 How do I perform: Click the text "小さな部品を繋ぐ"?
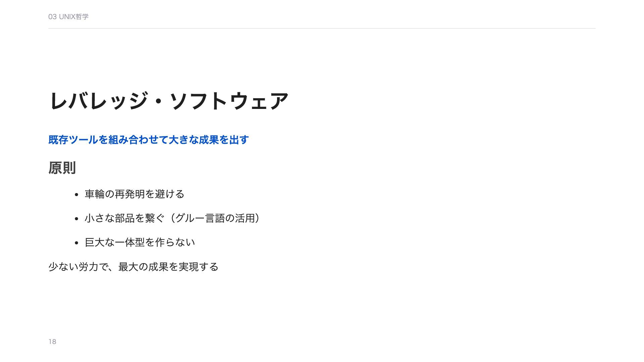(x=124, y=218)
